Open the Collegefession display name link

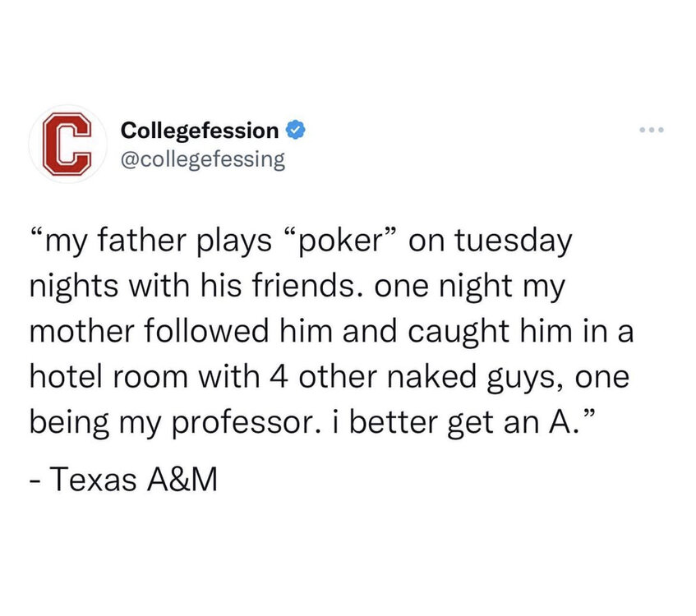coord(200,131)
